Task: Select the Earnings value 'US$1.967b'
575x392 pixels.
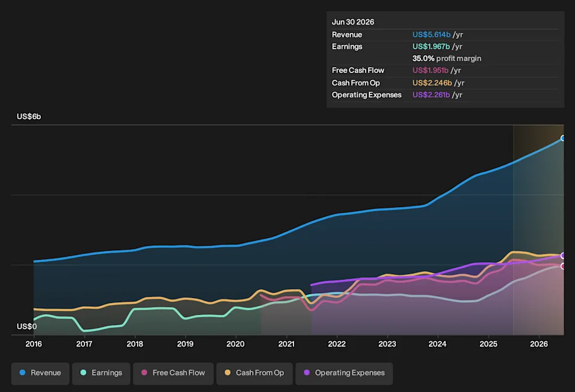Action: pyautogui.click(x=431, y=47)
